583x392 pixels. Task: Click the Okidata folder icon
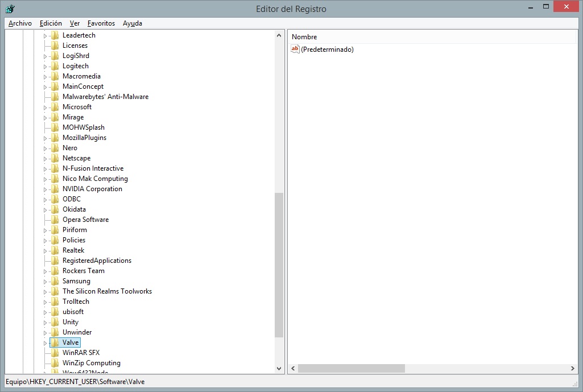point(55,209)
